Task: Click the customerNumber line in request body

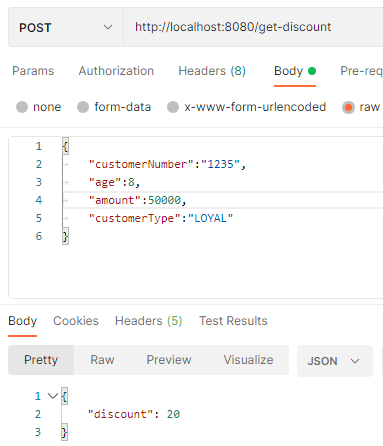Action: tap(167, 164)
